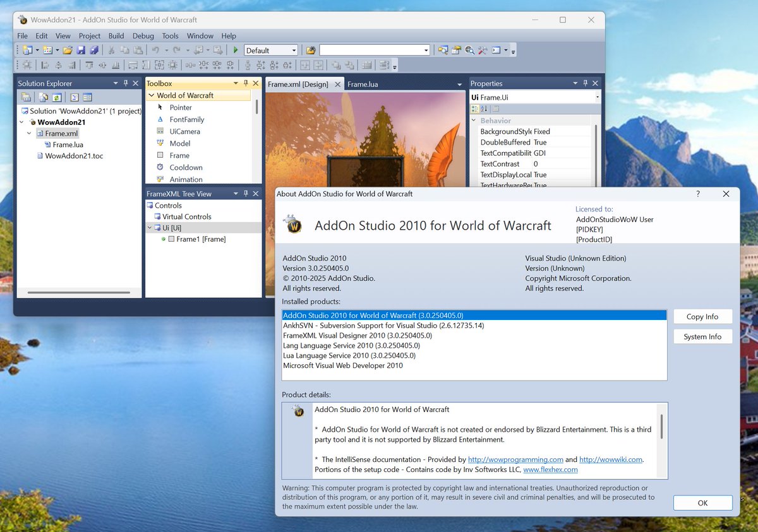Confirm the About dialog with OK
This screenshot has height=532, width=758.
(702, 503)
